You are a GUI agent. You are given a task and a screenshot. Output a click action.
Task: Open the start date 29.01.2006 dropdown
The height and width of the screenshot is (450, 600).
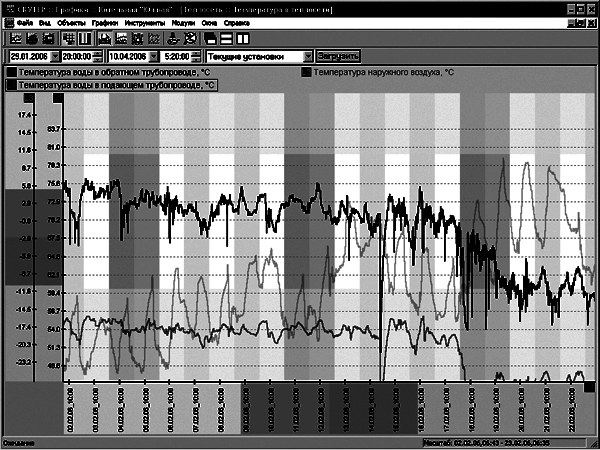coord(55,57)
